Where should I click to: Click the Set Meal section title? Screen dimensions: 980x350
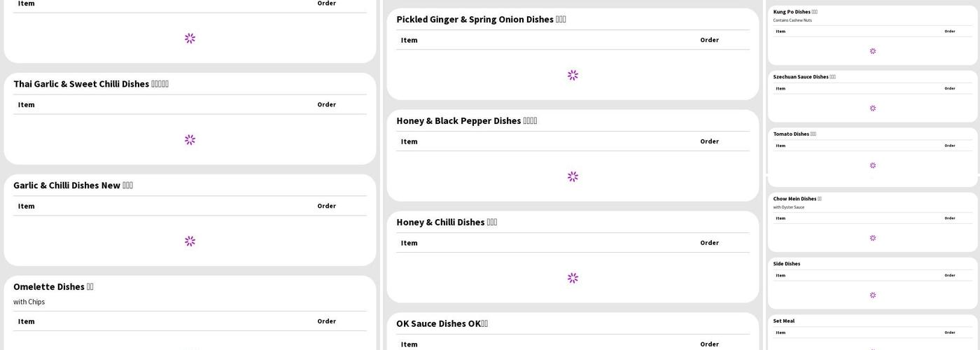tap(783, 321)
